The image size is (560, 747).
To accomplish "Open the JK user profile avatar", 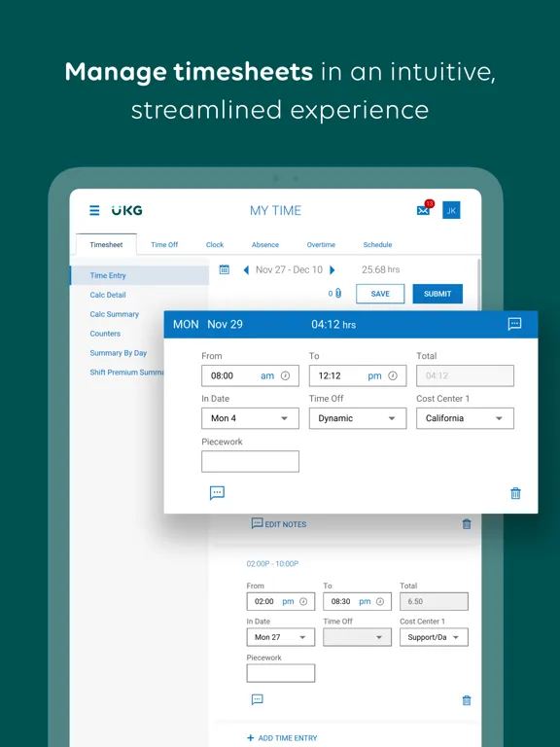I will 451,210.
